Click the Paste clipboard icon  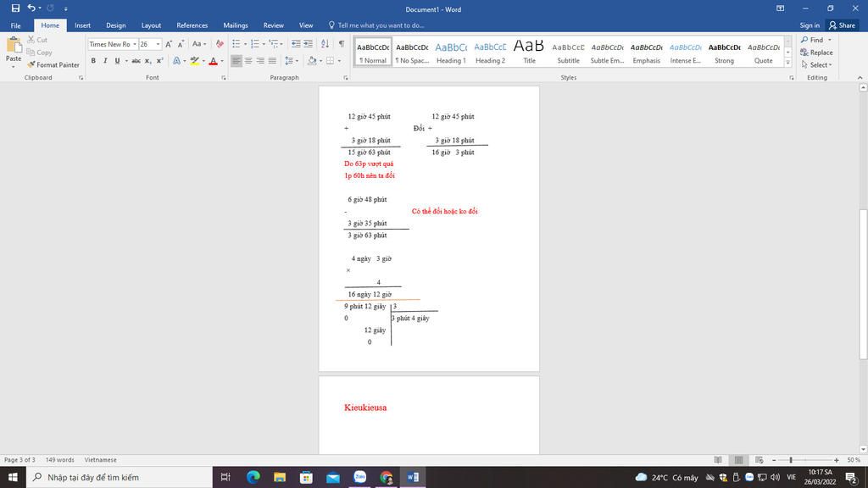pos(14,46)
